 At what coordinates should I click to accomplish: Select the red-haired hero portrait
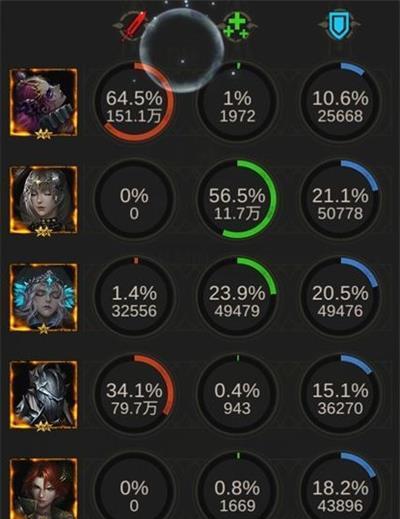point(44,489)
